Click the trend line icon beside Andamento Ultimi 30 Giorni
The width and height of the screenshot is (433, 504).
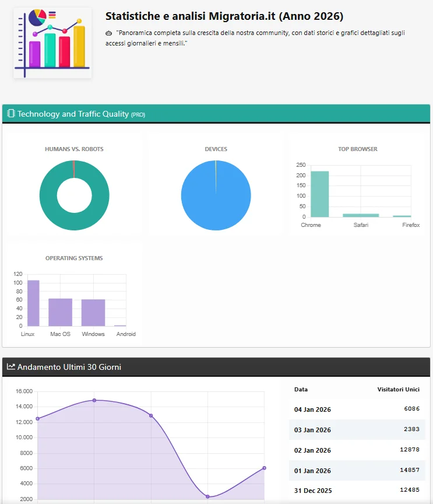coord(10,367)
